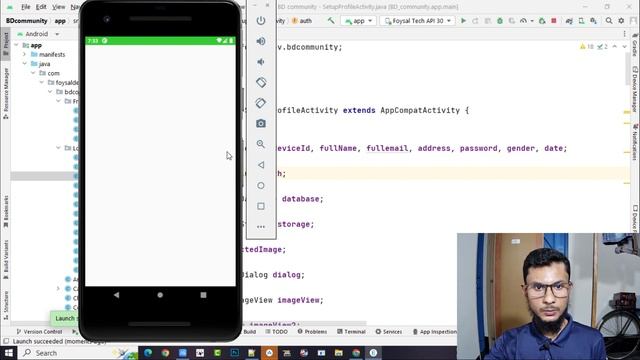Select the java folder in project tree
The width and height of the screenshot is (640, 360).
(x=40, y=64)
